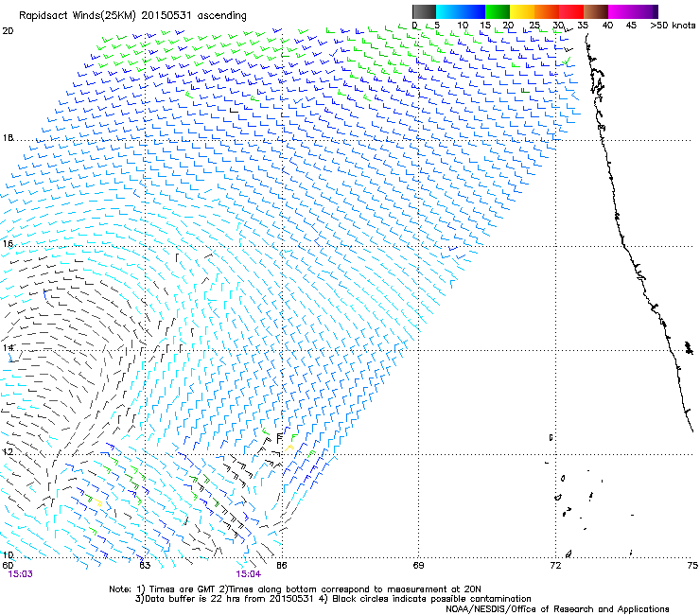Click longitude label '63'
The height and width of the screenshot is (615, 700).
[x=145, y=566]
